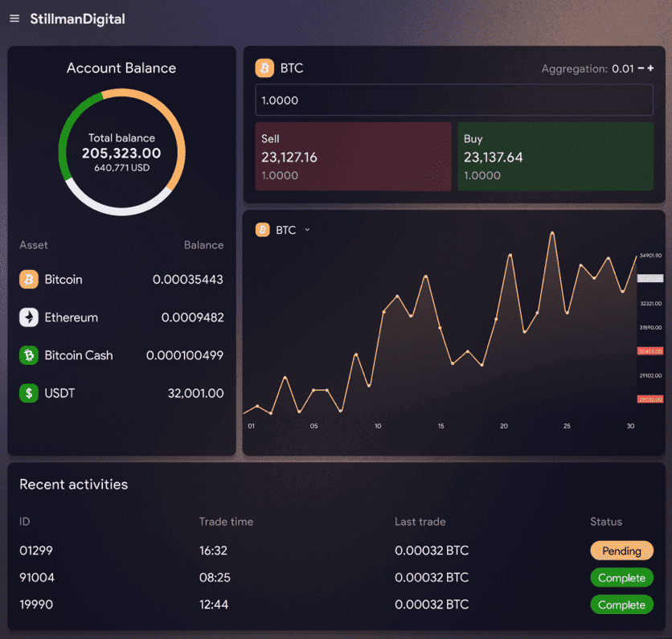Open the hamburger menu

[14, 18]
